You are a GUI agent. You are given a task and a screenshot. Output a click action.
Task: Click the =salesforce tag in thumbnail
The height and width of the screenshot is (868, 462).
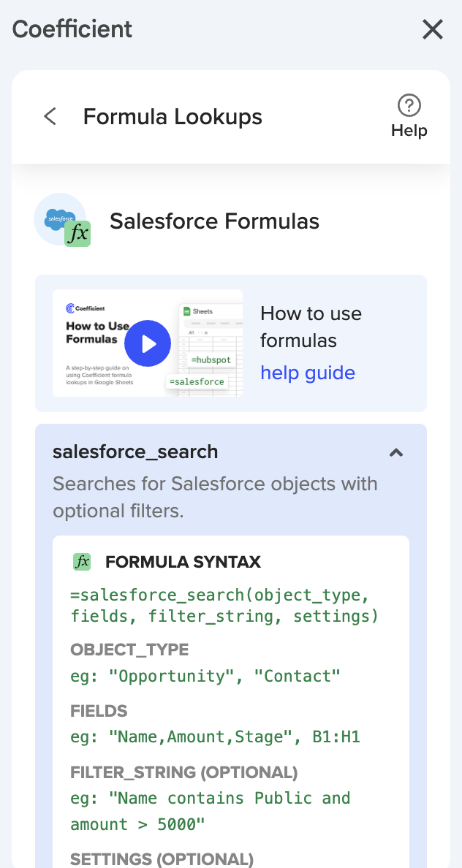tap(197, 381)
